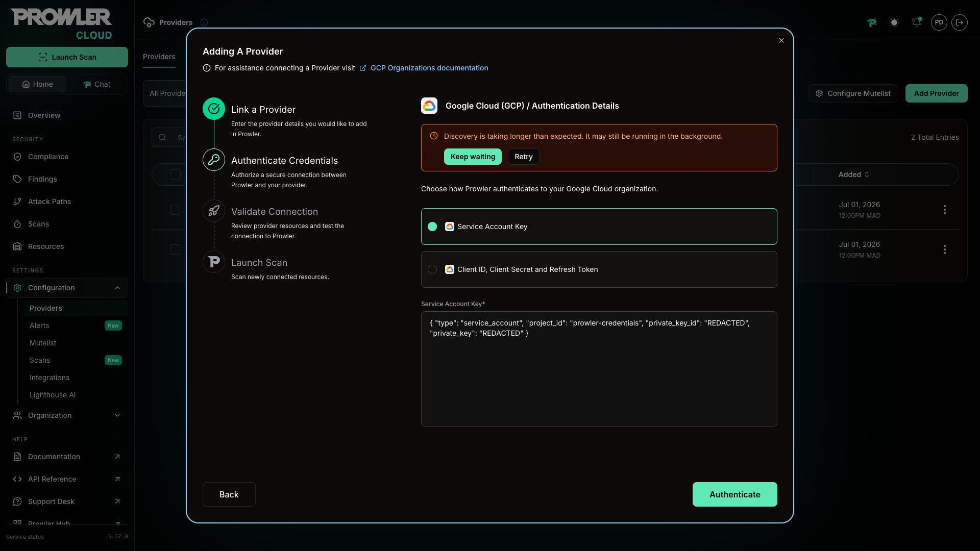Open Scans under Security section
The image size is (980, 551).
pos(67,224)
